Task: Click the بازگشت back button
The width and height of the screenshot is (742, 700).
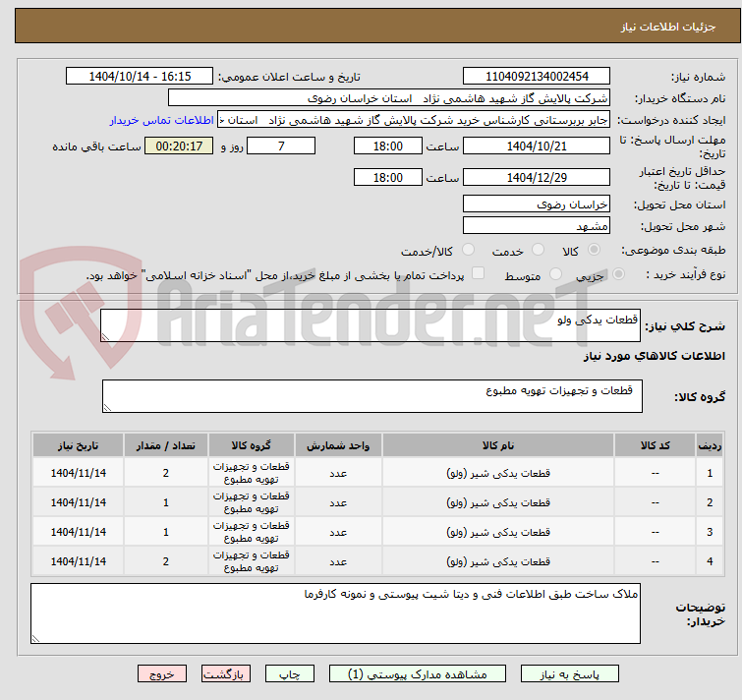Action: [x=226, y=674]
